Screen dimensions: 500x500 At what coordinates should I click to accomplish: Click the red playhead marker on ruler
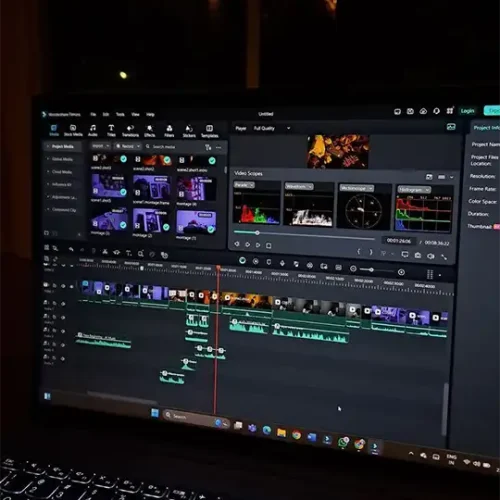(x=218, y=268)
